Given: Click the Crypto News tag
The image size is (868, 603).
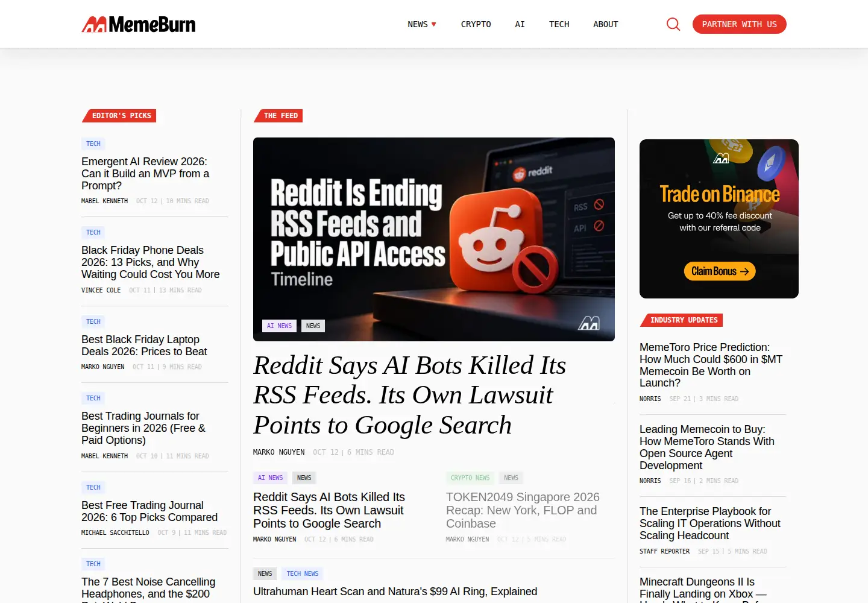Looking at the screenshot, I should point(470,478).
